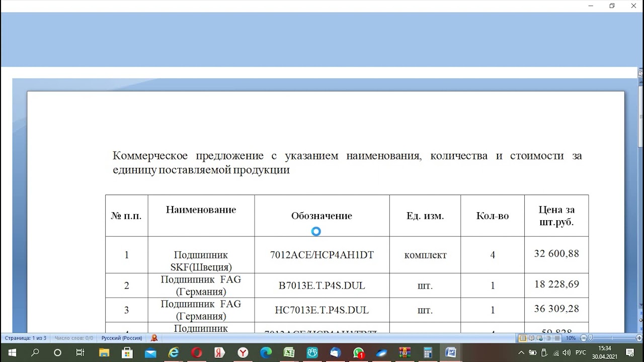Viewport: 644px width, 362px height.
Task: Click header '№ п.п.'
Action: 126,216
